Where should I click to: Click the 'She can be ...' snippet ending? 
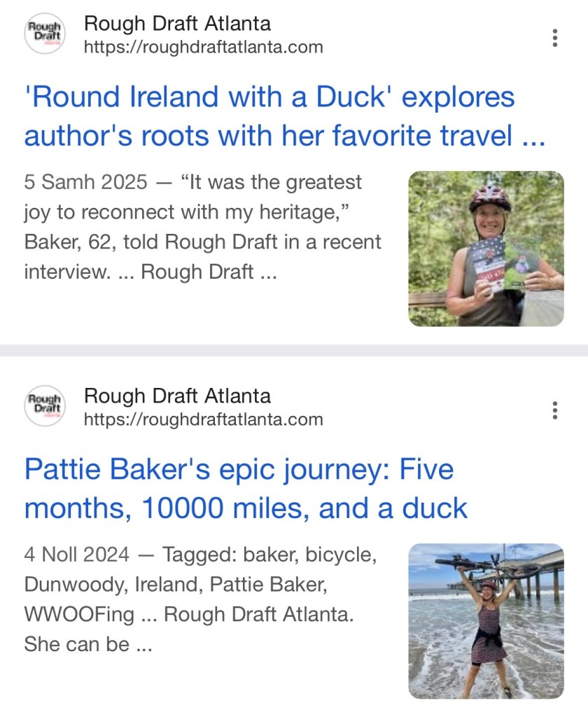pyautogui.click(x=87, y=643)
